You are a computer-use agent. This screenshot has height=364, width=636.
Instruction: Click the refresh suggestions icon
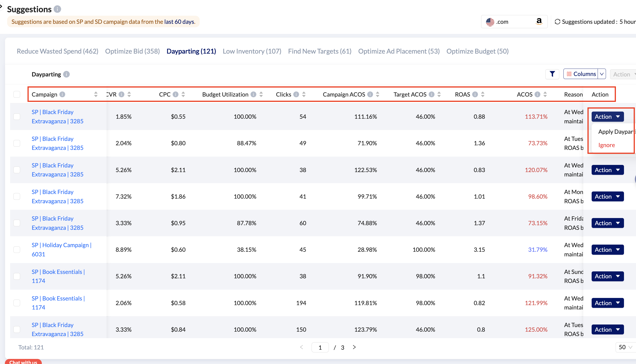click(557, 22)
